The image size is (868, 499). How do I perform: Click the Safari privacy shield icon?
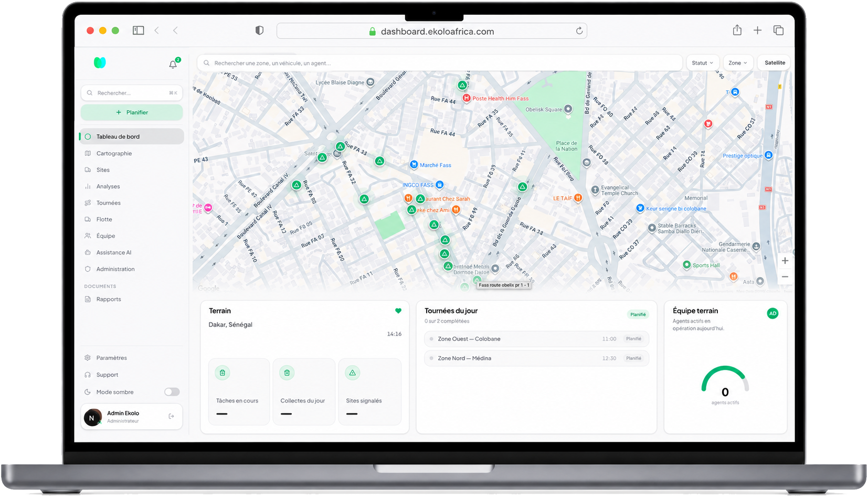[x=259, y=30]
